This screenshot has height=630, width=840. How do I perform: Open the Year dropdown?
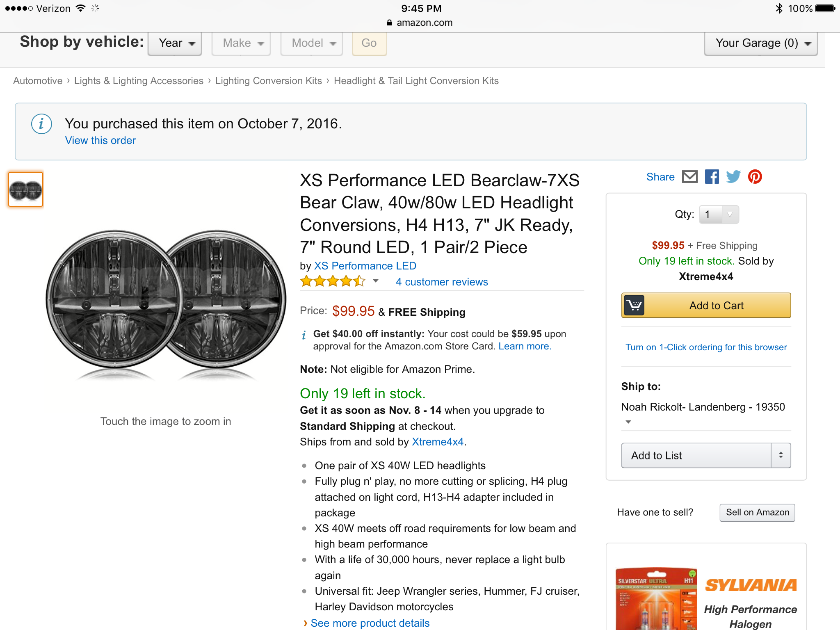[175, 43]
